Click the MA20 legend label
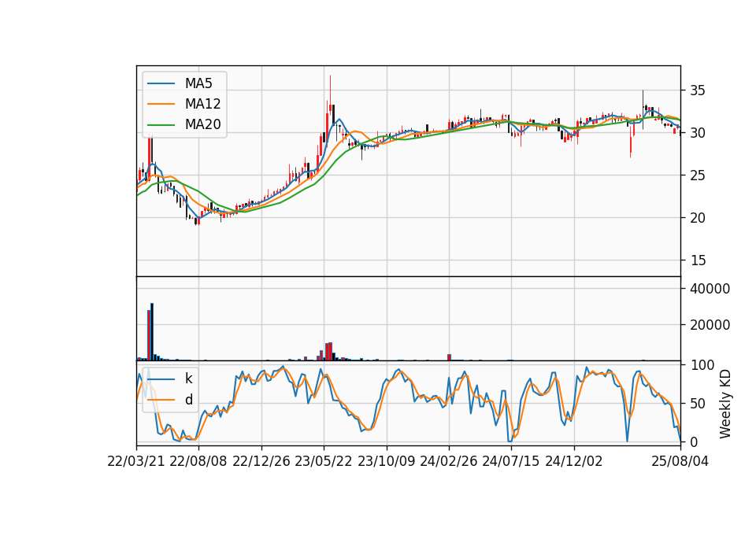Image resolution: width=756 pixels, height=543 pixels. point(202,124)
